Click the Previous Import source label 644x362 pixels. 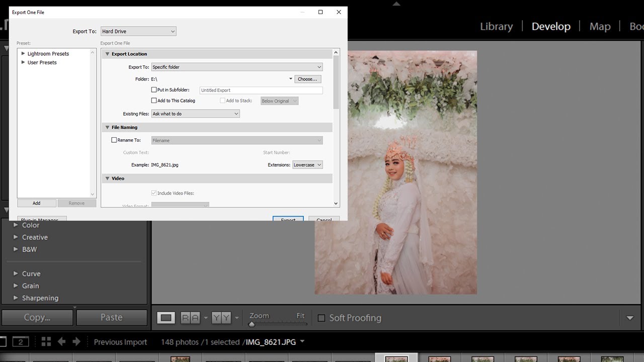click(x=120, y=342)
